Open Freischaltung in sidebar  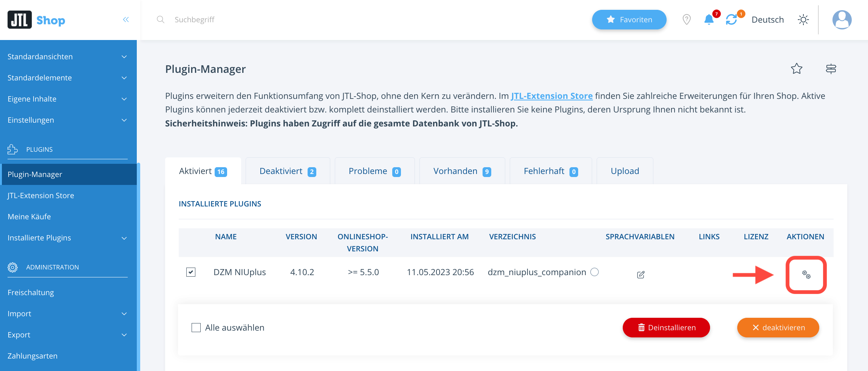68,292
